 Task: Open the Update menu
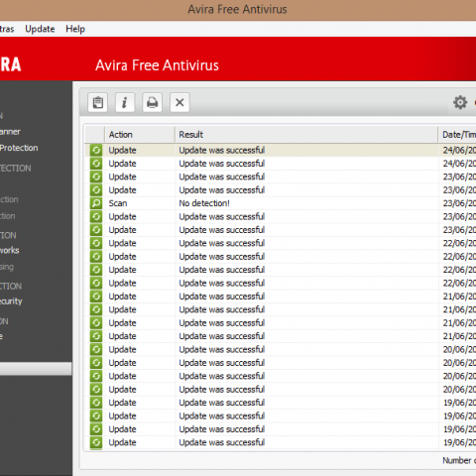coord(40,29)
